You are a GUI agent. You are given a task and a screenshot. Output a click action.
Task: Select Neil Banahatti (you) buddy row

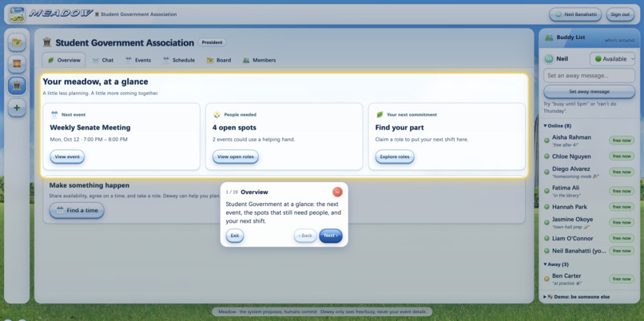(x=589, y=251)
